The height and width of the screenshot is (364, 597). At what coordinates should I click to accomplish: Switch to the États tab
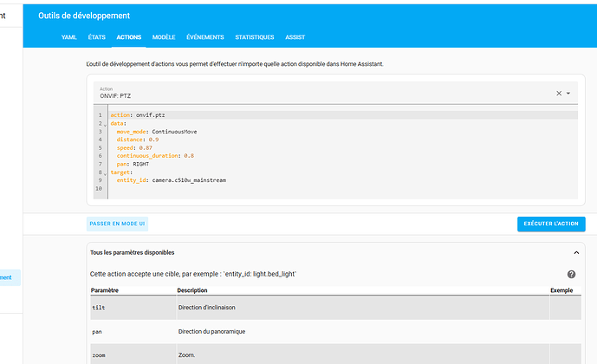click(x=97, y=37)
